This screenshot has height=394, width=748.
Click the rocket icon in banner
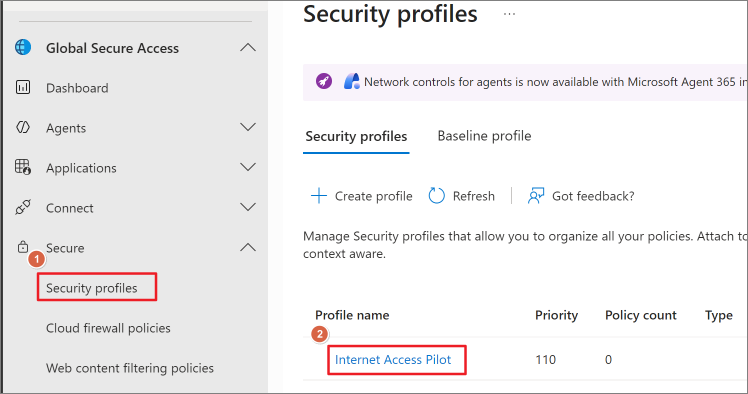pyautogui.click(x=324, y=81)
